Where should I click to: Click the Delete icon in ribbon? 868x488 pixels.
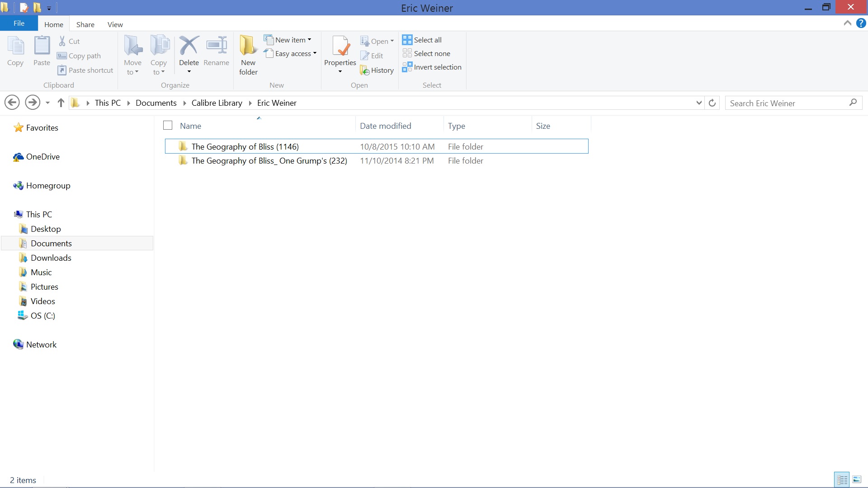tap(189, 47)
